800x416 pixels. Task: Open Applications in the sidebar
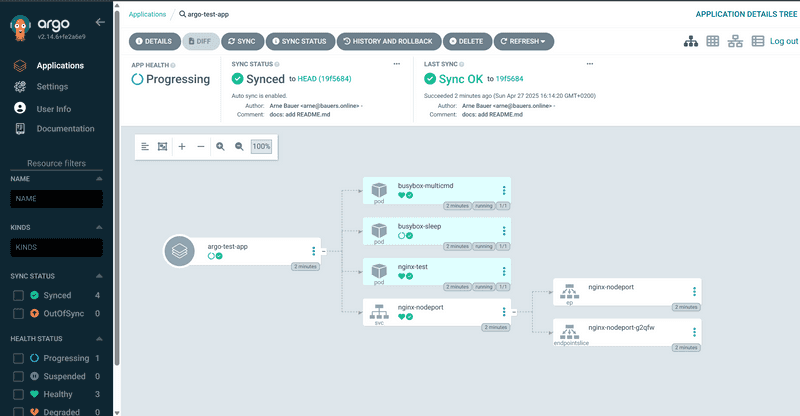tap(60, 65)
